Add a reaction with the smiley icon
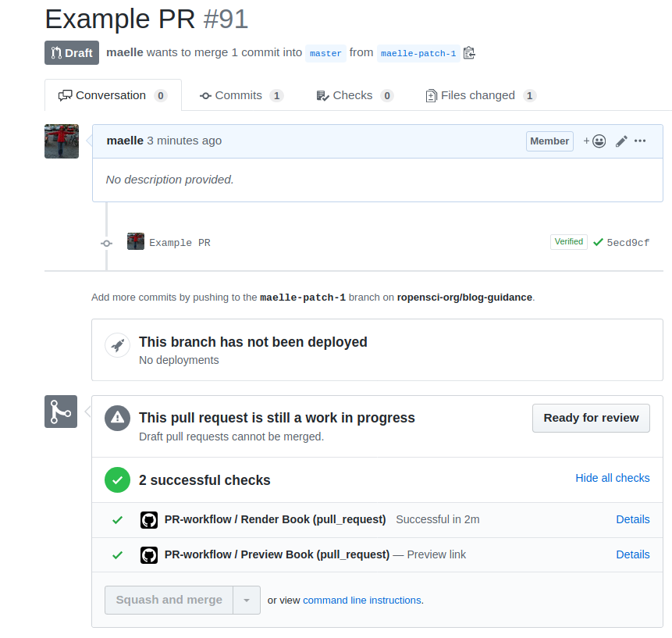Screen dimensions: 672x638 597,141
